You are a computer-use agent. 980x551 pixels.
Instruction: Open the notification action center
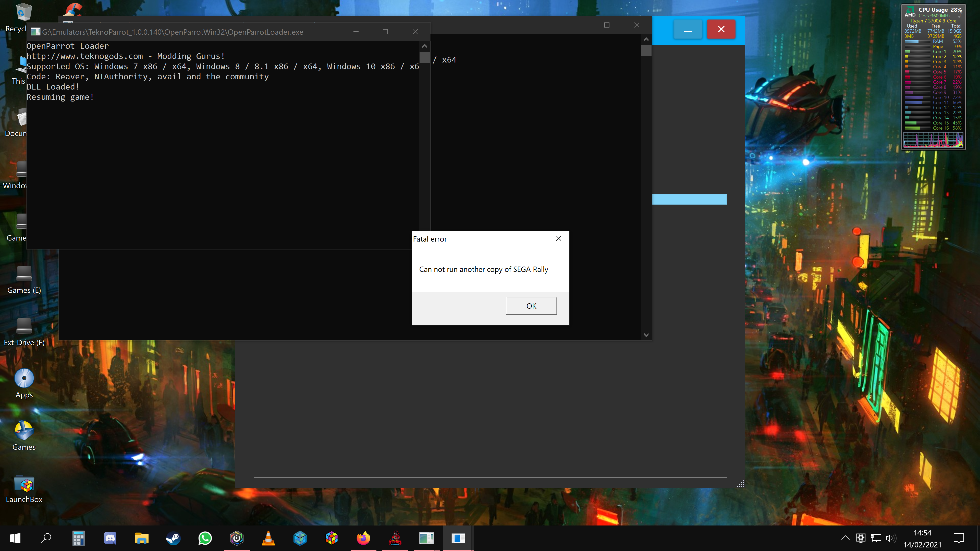[959, 538]
